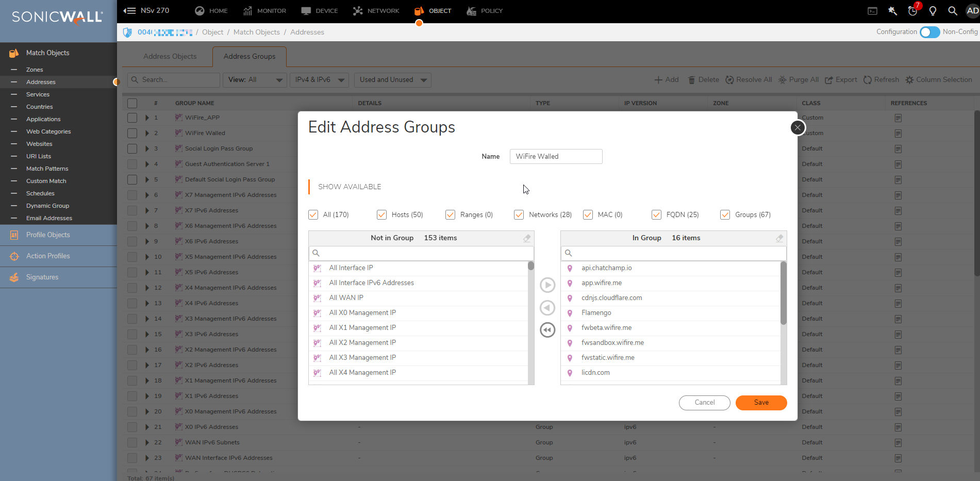Click the lightbulb tips icon
Image resolution: width=980 pixels, height=481 pixels.
click(x=933, y=11)
